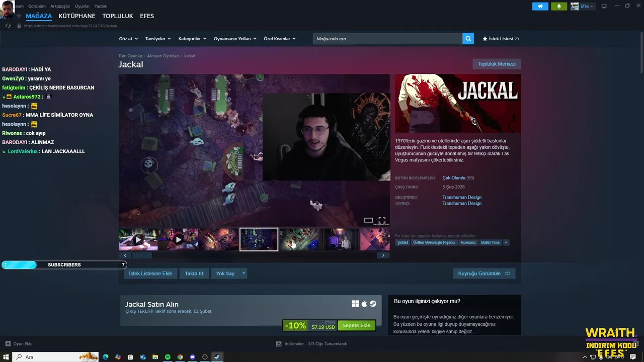Open the announcements megaphone button
644x362 pixels.
click(x=540, y=6)
